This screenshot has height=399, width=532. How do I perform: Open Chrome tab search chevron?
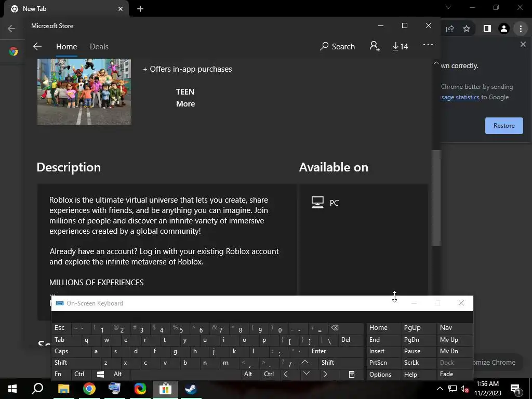point(448,7)
